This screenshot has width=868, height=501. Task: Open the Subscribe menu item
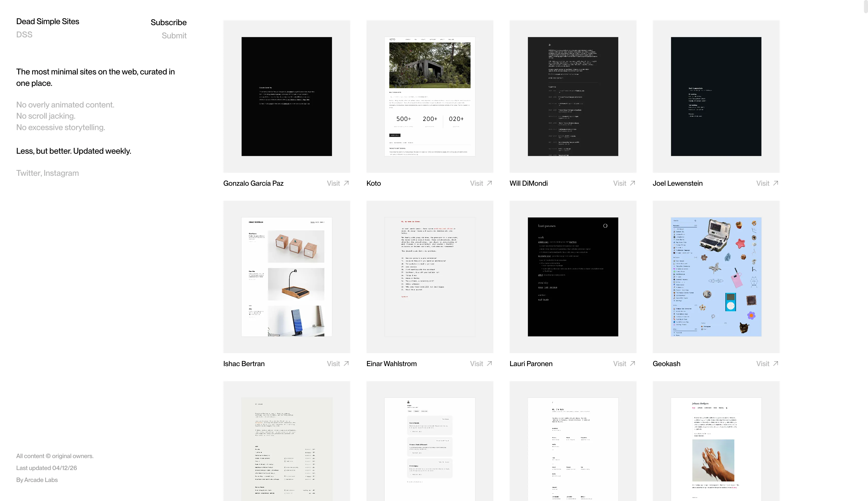169,22
